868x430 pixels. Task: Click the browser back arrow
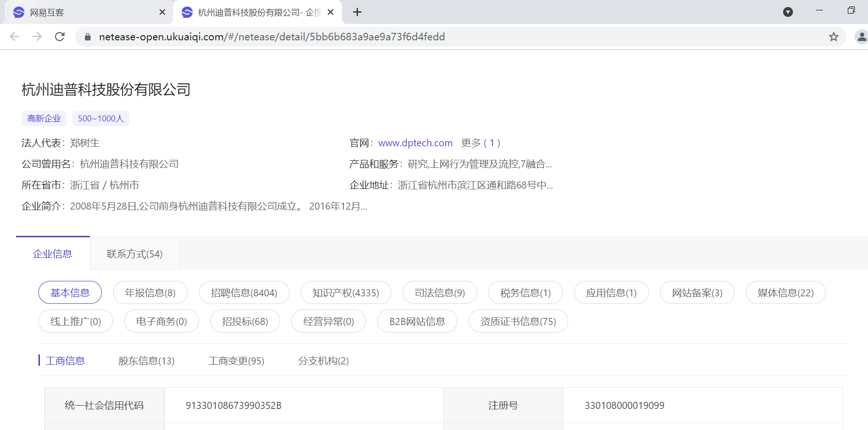click(x=15, y=37)
